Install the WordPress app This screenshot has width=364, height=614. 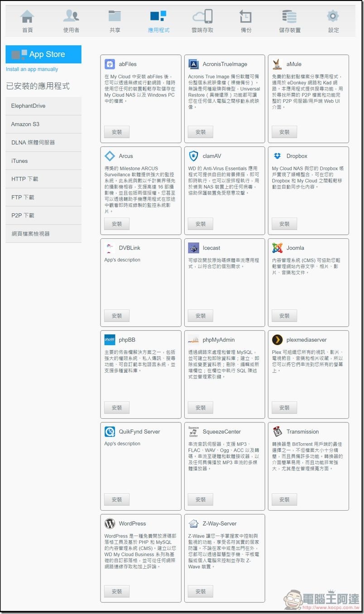pyautogui.click(x=117, y=591)
